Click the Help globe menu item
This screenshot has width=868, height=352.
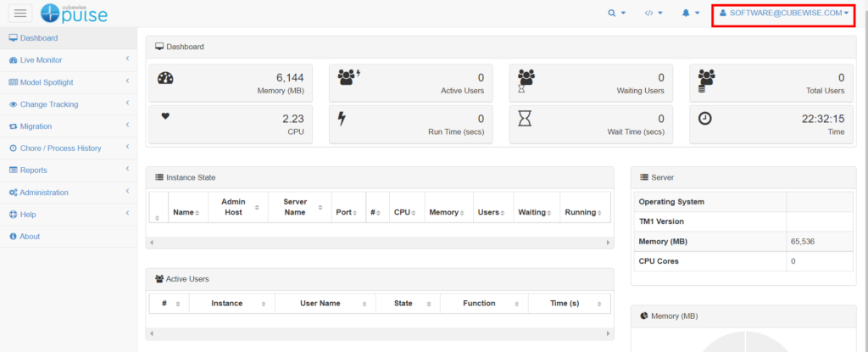[x=28, y=215]
